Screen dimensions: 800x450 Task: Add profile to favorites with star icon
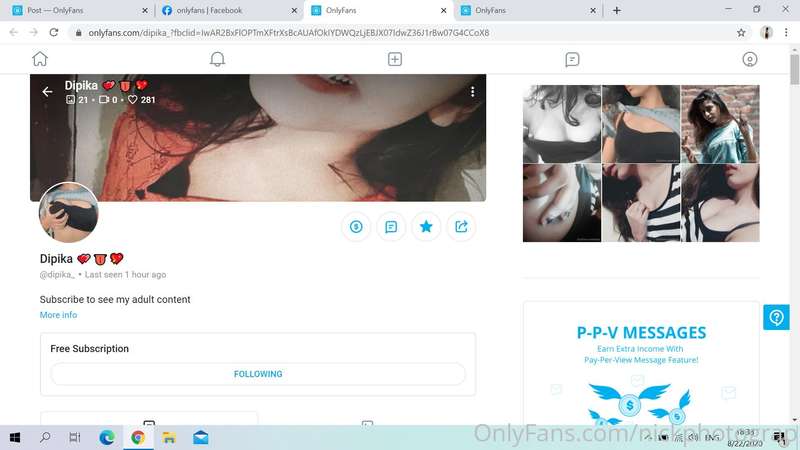click(x=426, y=227)
